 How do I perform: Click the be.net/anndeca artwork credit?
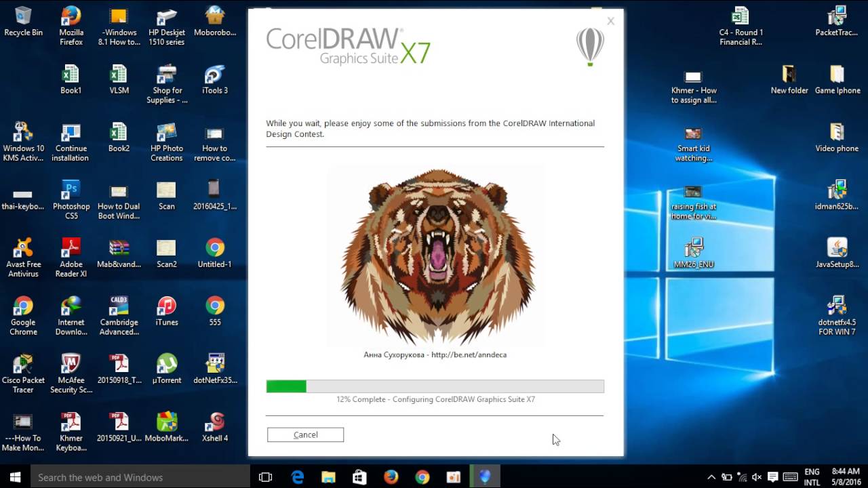coord(435,354)
